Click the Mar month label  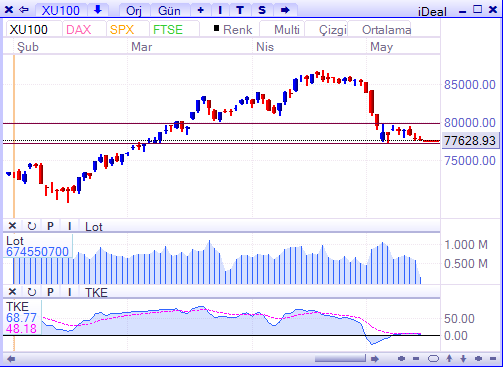click(x=142, y=47)
